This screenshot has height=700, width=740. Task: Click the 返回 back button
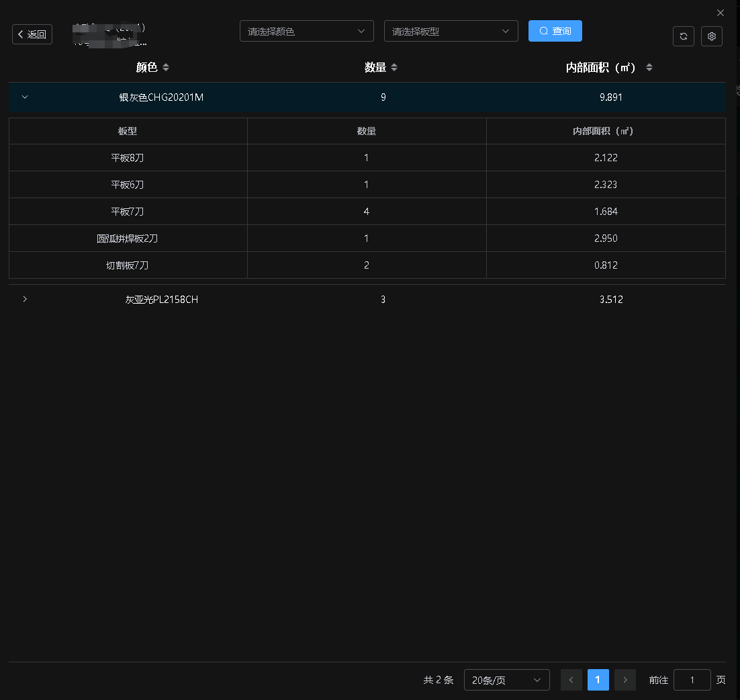32,34
